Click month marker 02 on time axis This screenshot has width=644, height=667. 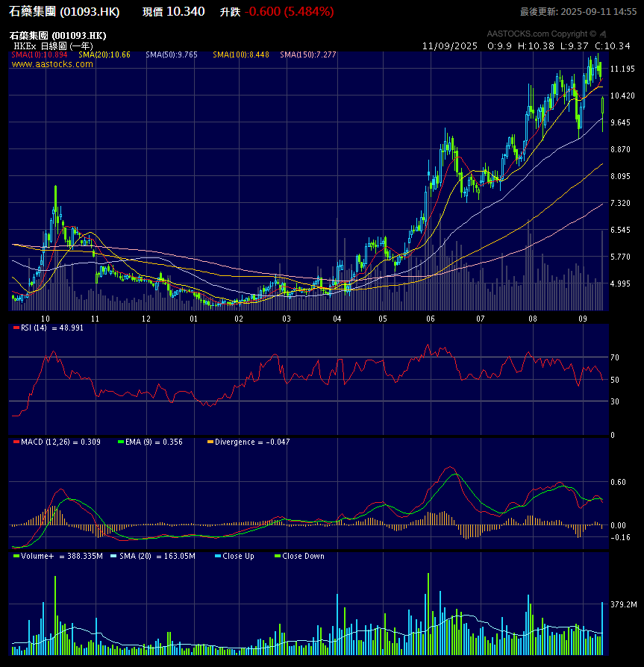click(239, 319)
